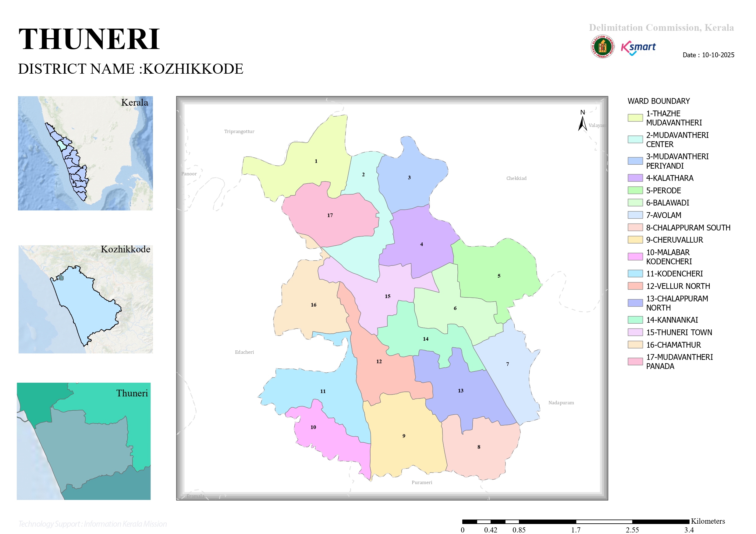Viewport: 756px width, 534px height.
Task: Click the 17-MUDAVANTHERI PANADA legend swatch
Action: pos(635,362)
